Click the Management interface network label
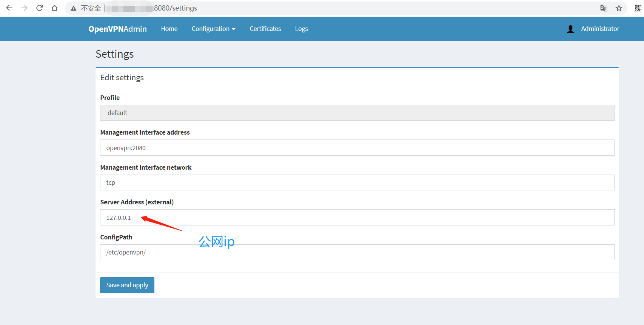This screenshot has width=644, height=325. pos(146,167)
